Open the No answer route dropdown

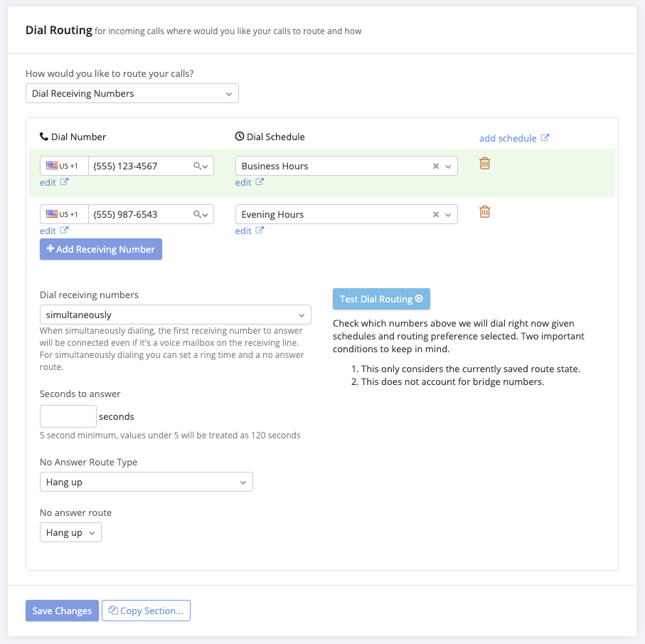click(70, 532)
